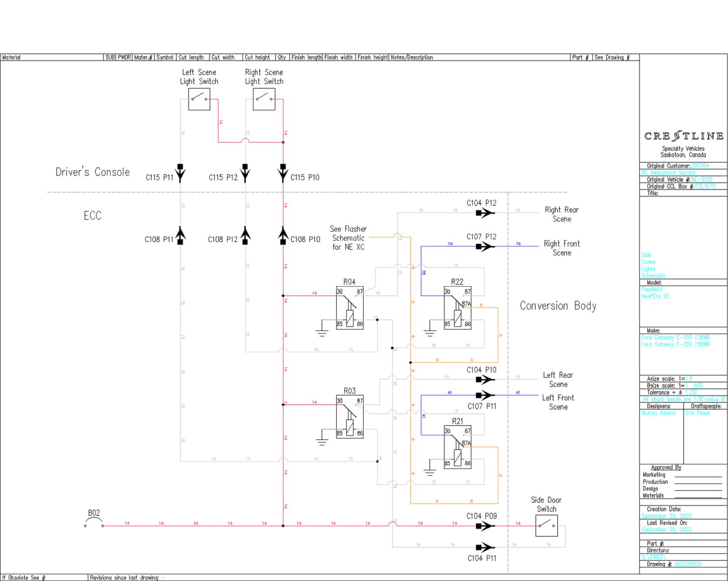Click the Right Scene Light Switch symbol
Screen dimensions: 728x581
pyautogui.click(x=264, y=99)
